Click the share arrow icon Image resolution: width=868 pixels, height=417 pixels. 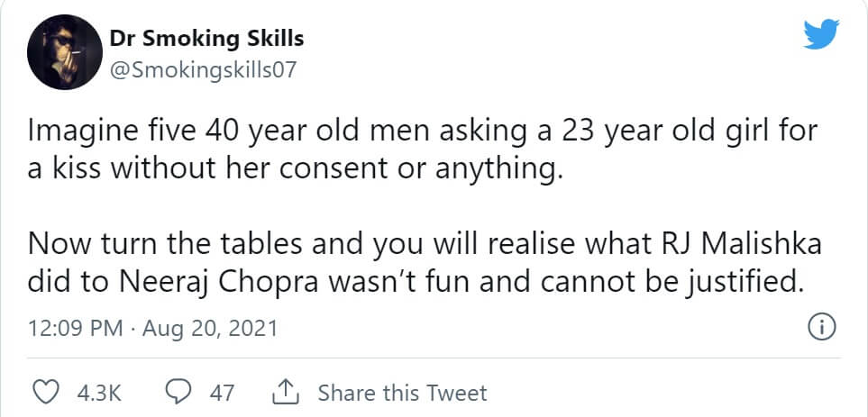click(x=284, y=392)
